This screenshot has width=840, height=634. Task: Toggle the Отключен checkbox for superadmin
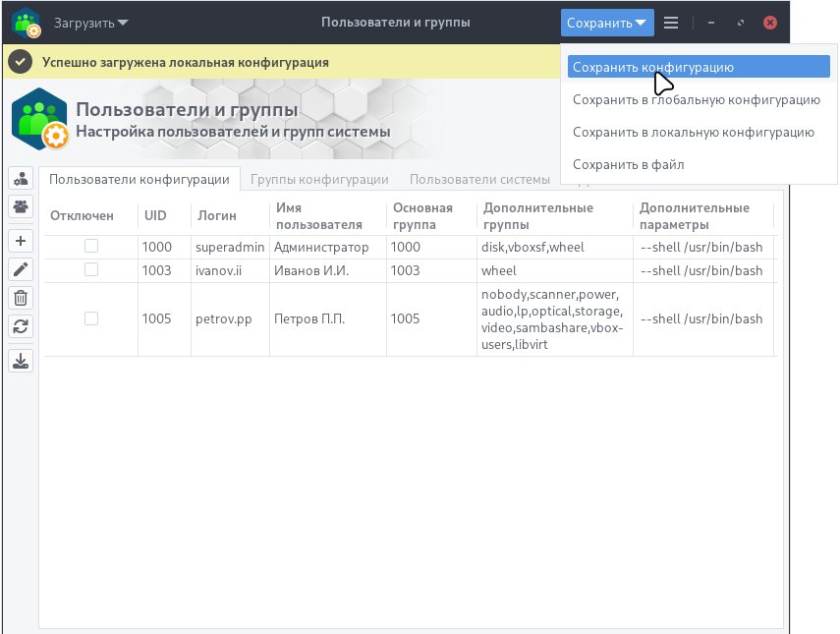91,247
